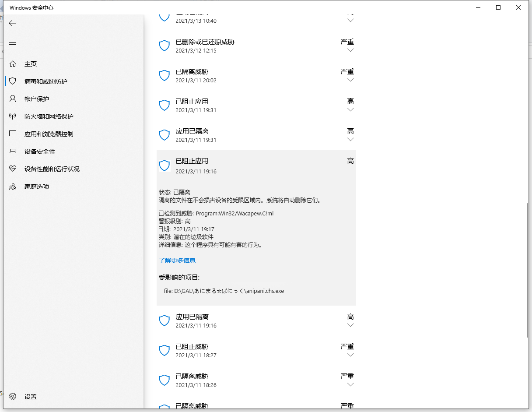Click the heart icon for 设备性能和运行状况

[x=13, y=169]
